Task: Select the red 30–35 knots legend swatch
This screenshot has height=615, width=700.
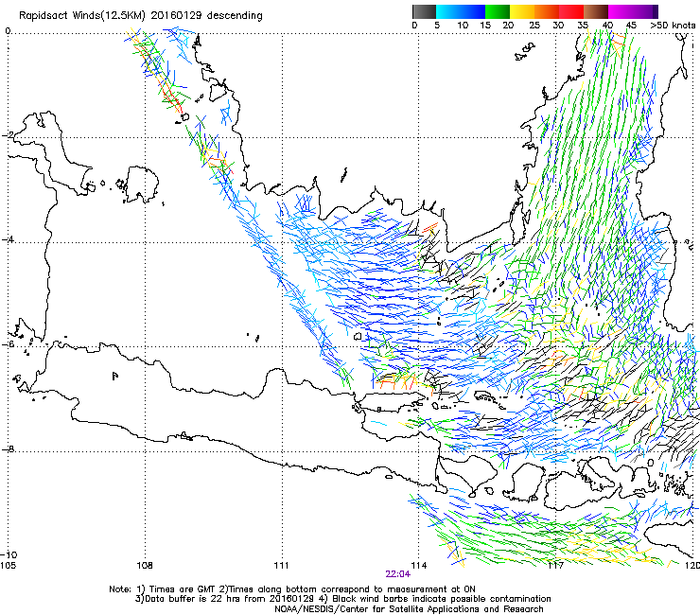Action: [571, 11]
